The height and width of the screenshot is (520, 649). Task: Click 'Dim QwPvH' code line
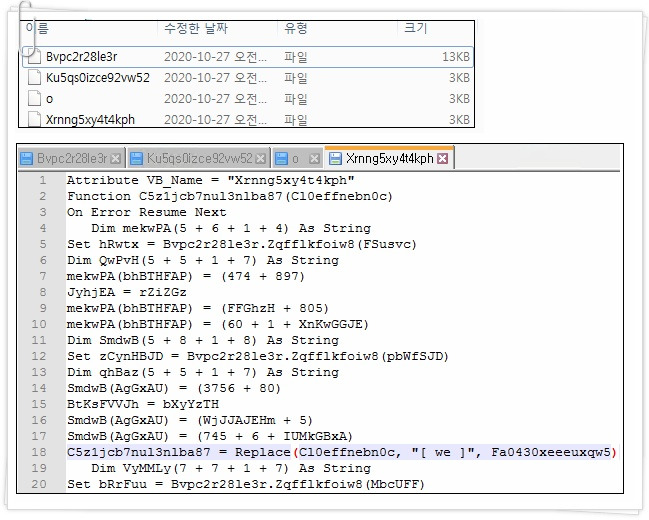(203, 260)
